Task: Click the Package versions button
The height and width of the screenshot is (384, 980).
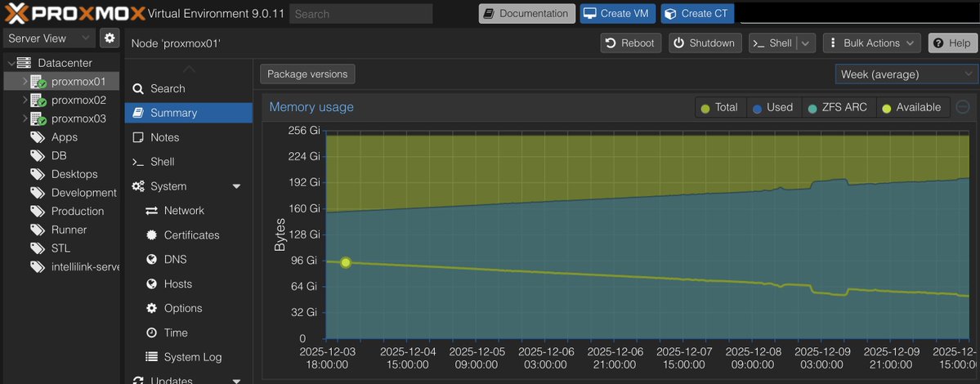Action: 307,74
